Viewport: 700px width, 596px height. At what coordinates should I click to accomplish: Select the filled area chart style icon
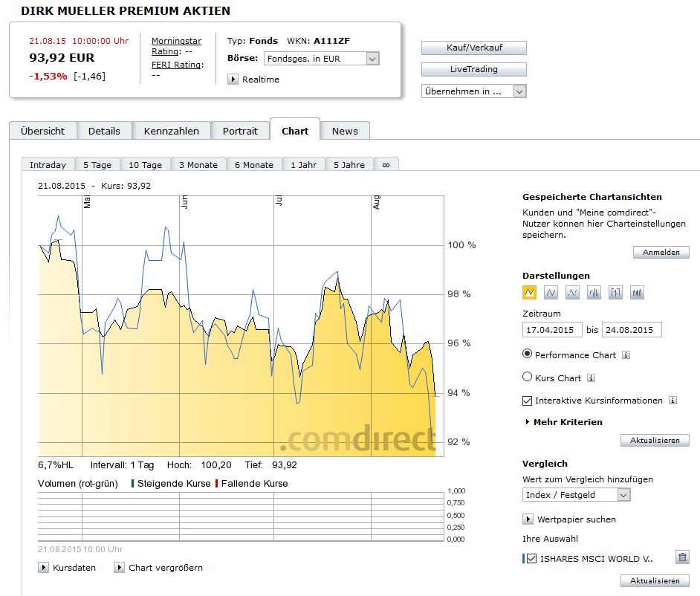[529, 292]
